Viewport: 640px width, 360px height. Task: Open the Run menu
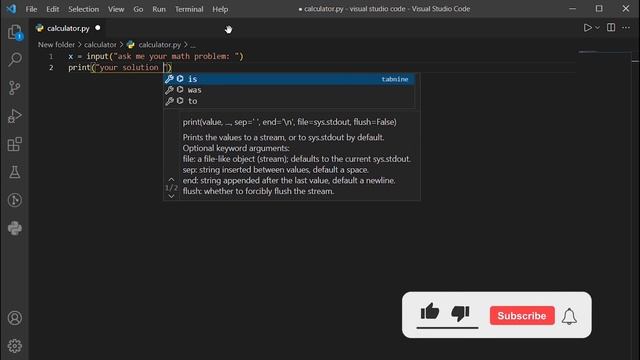(159, 9)
